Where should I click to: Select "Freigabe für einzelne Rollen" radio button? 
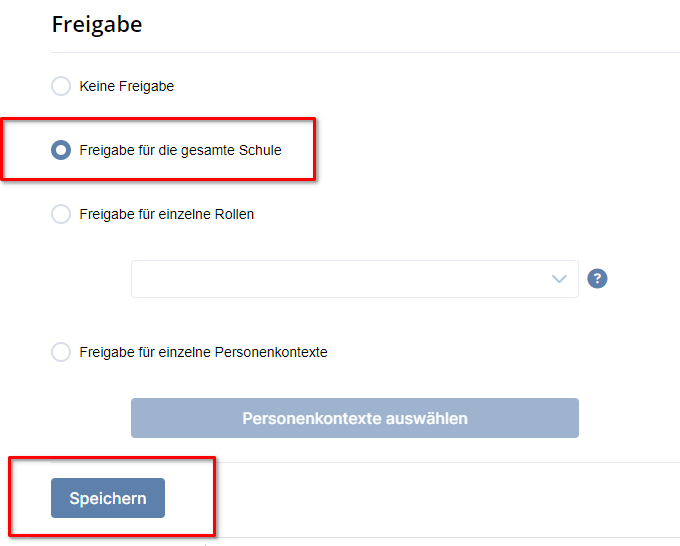[61, 214]
